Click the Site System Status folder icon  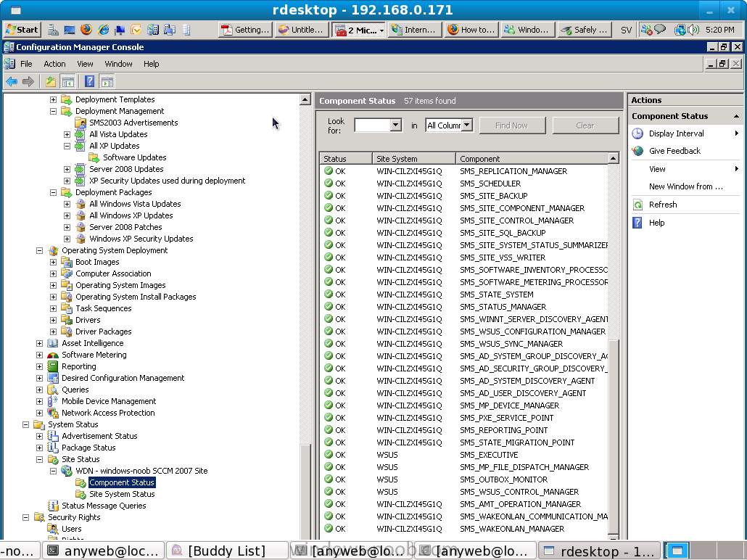[x=81, y=494]
